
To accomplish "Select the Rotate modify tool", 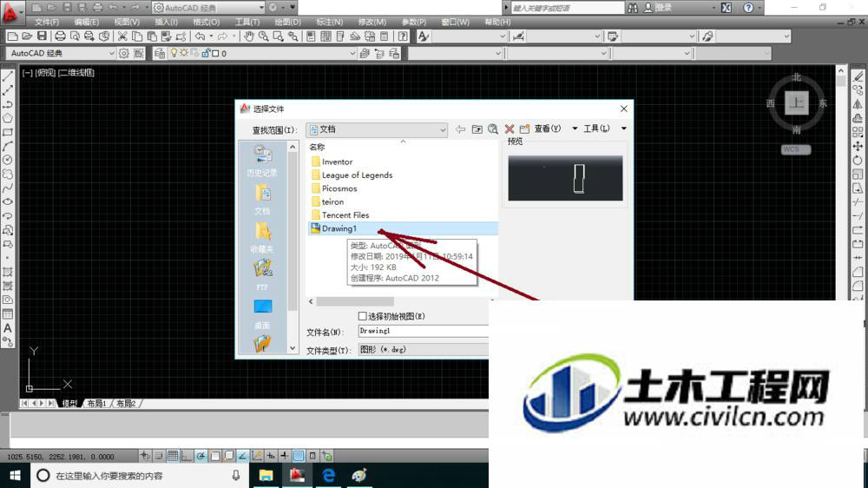I will (858, 160).
